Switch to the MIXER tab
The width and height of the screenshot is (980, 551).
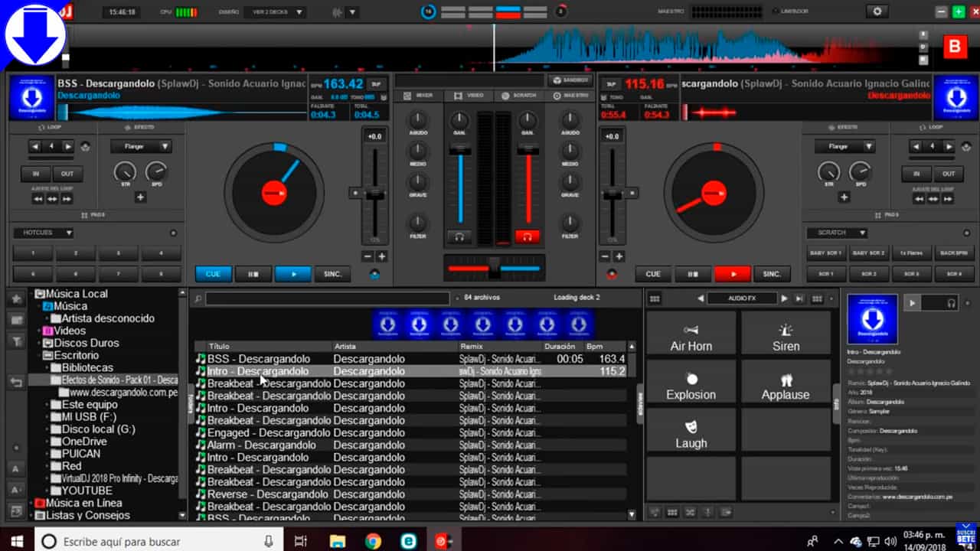pos(418,96)
